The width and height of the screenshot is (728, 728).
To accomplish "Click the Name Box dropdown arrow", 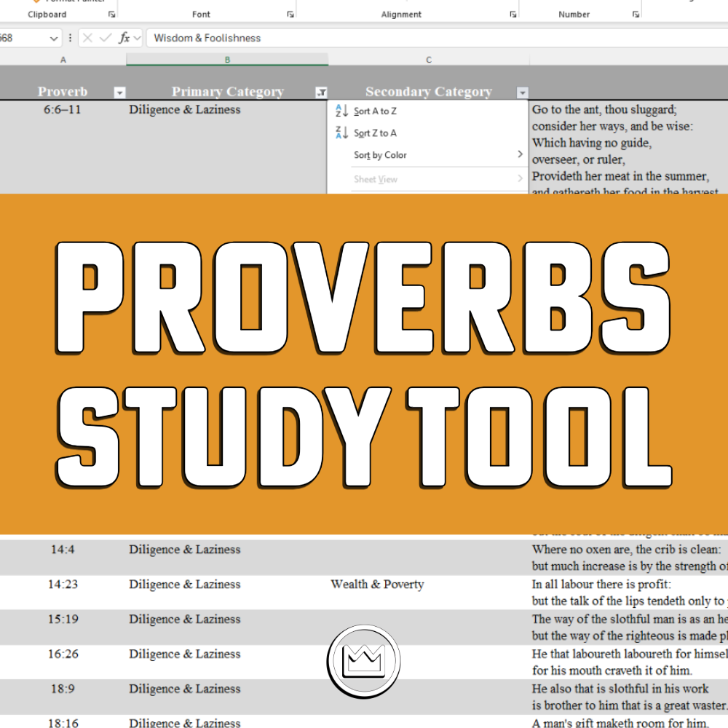I will click(54, 37).
